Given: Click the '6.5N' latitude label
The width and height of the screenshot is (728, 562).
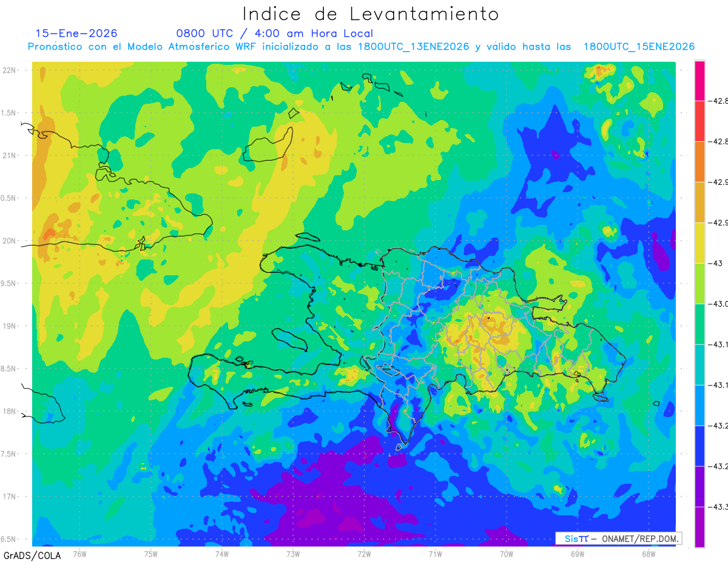Looking at the screenshot, I should (8, 539).
